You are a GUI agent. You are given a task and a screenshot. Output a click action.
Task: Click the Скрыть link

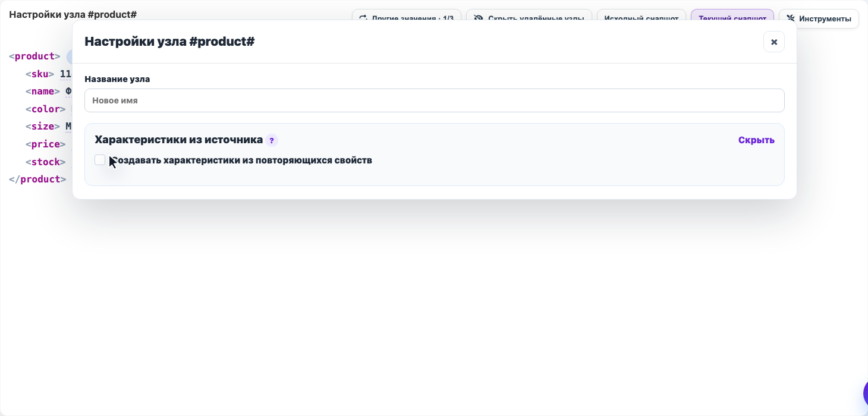pyautogui.click(x=756, y=140)
